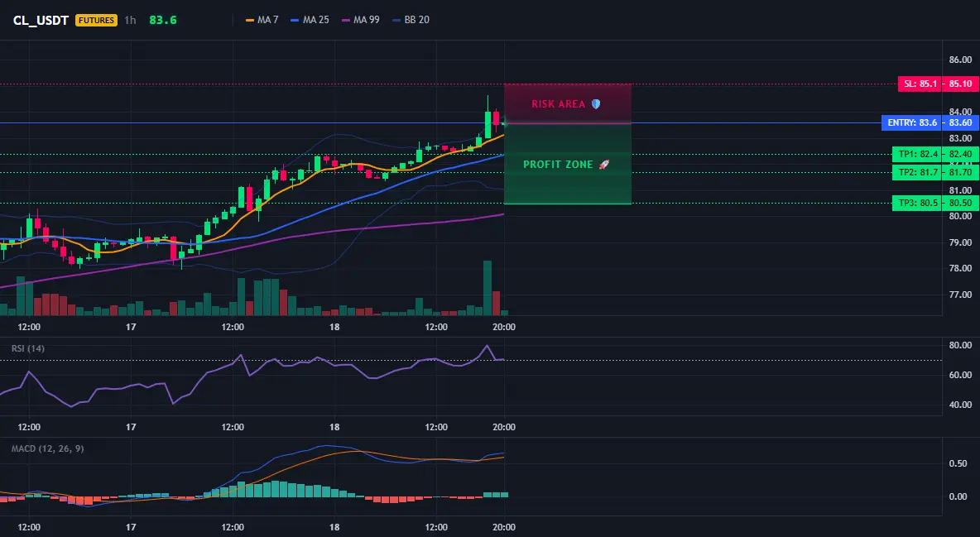Click the RSI (14) indicator title
The height and width of the screenshot is (537, 980).
click(28, 348)
